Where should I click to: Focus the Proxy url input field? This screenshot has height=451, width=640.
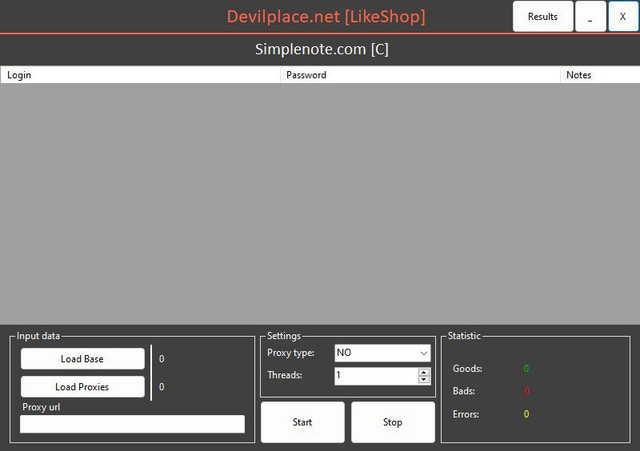[132, 424]
